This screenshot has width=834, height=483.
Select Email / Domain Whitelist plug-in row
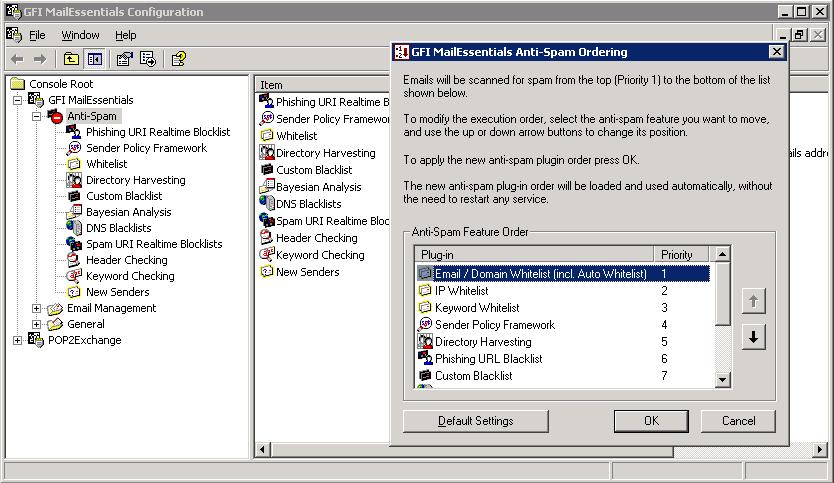pos(563,273)
